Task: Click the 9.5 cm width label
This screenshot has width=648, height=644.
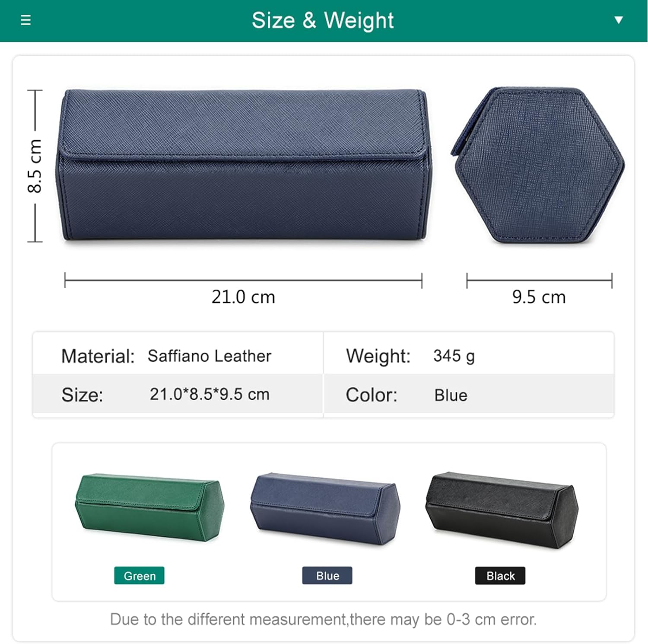Action: click(539, 297)
